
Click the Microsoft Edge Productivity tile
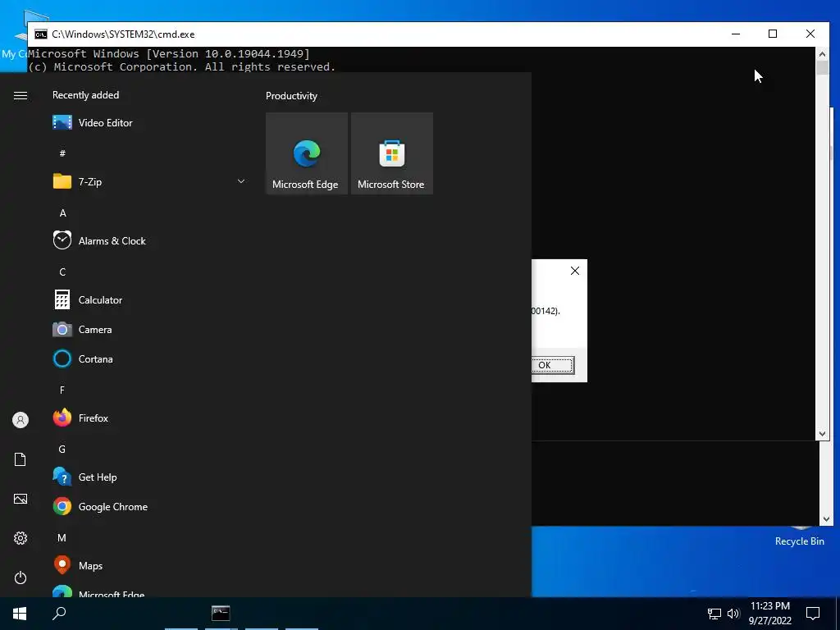(x=307, y=153)
